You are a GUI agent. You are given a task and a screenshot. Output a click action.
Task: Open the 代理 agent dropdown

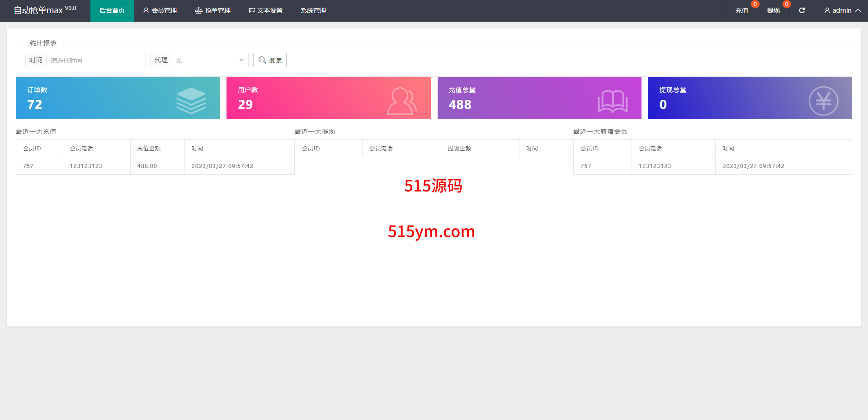point(210,60)
